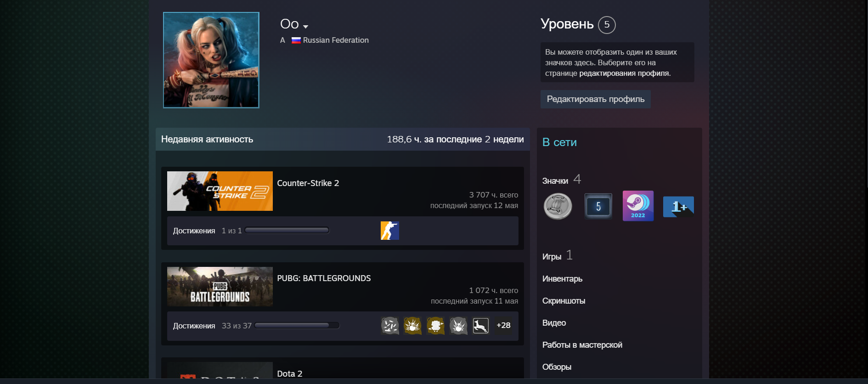Open the Игры games list link

pyautogui.click(x=552, y=257)
